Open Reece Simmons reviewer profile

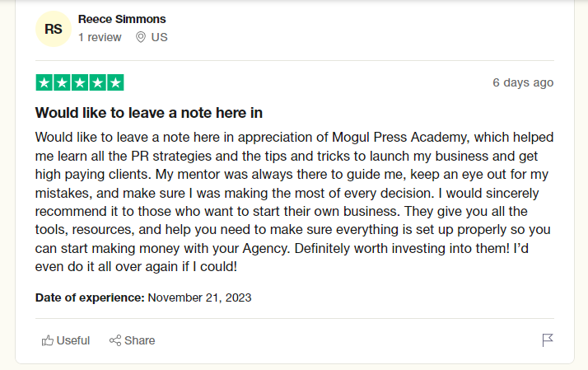[x=122, y=19]
